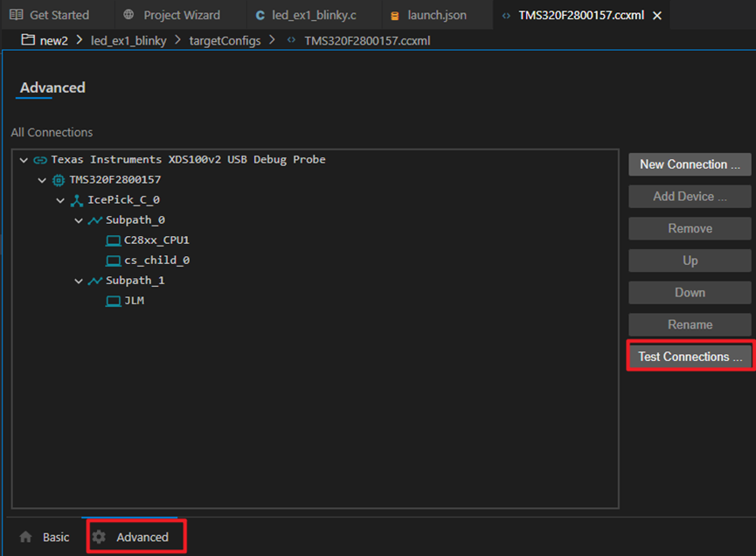Screen dimensions: 756x556
Task: Click the CPU icon beside C28xx_CPU1
Action: click(114, 240)
